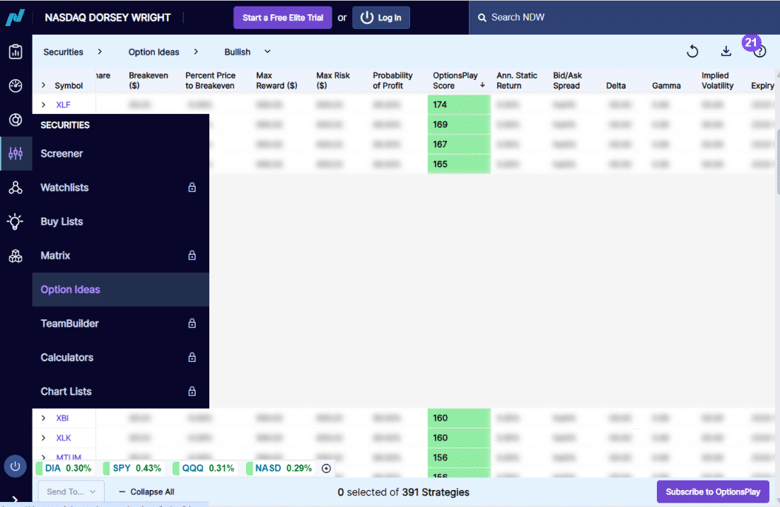Click the Search NDW field
Screen dimensions: 780x507
[624, 17]
